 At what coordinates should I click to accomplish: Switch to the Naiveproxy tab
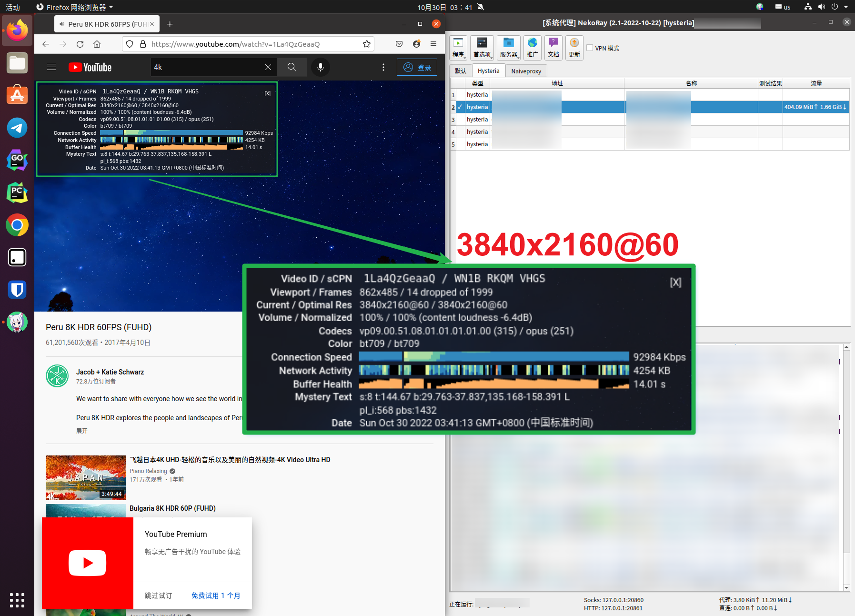tap(526, 71)
